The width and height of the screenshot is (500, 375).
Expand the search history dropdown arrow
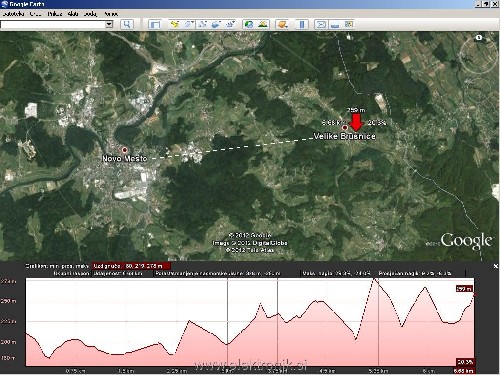tap(109, 24)
